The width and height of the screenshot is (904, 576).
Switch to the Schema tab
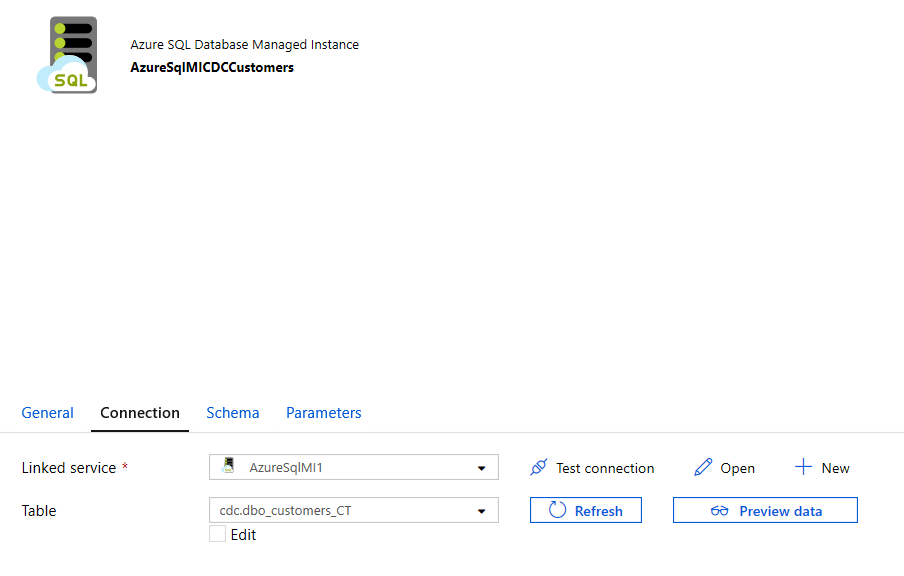(x=232, y=412)
